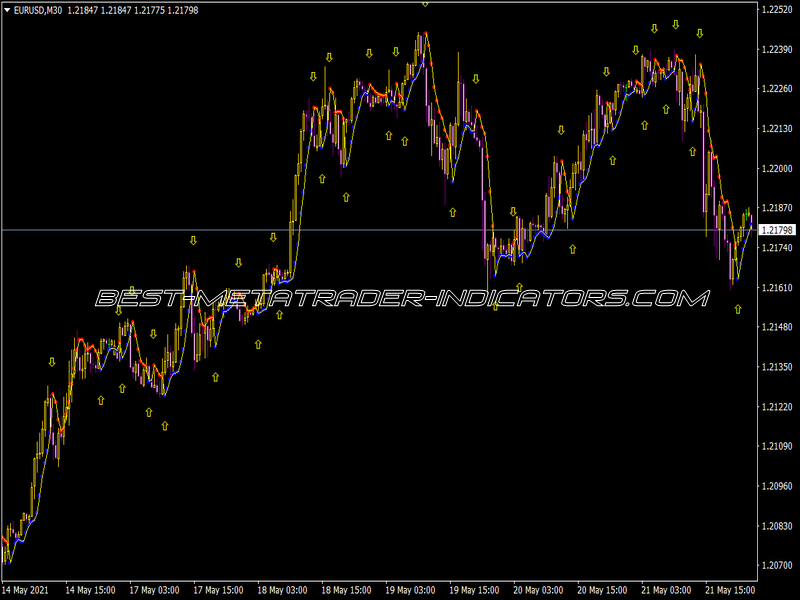The image size is (800, 600).
Task: Click the small triangle icon before EURUSD,M30
Action: [x=7, y=10]
